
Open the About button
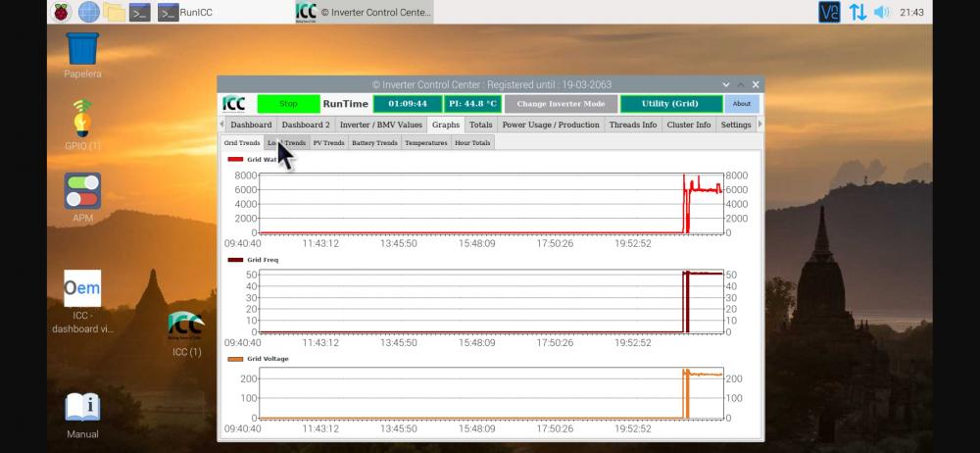(742, 104)
